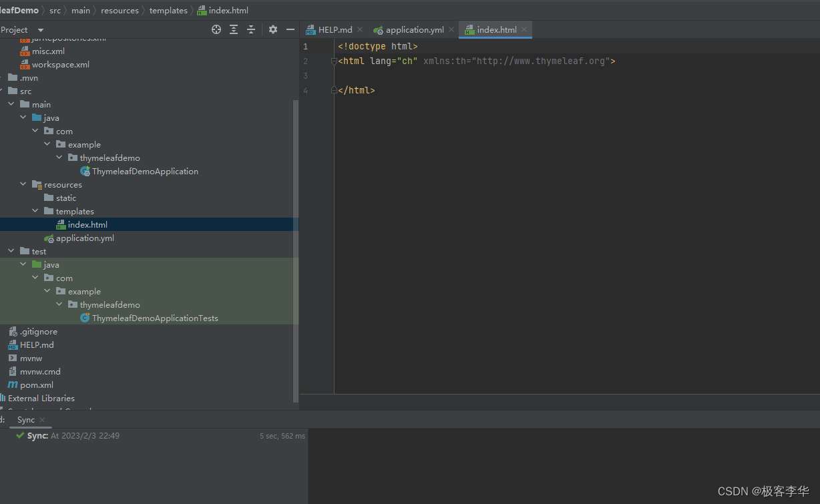Image resolution: width=820 pixels, height=504 pixels.
Task: Click the resources breadcrumb in navigation bar
Action: (120, 11)
